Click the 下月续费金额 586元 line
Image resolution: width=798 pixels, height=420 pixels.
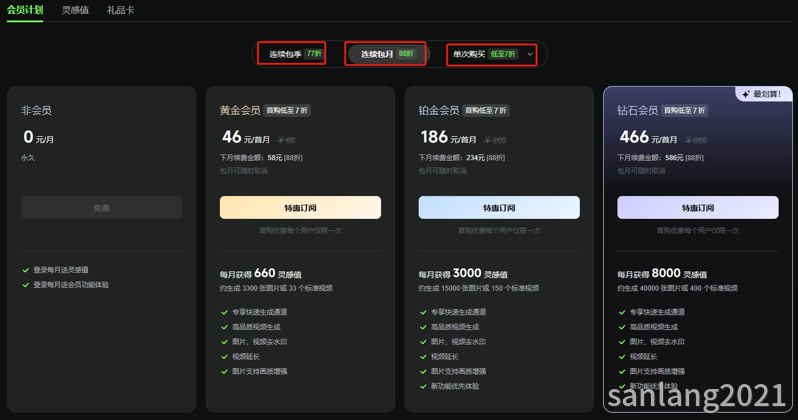tap(661, 158)
